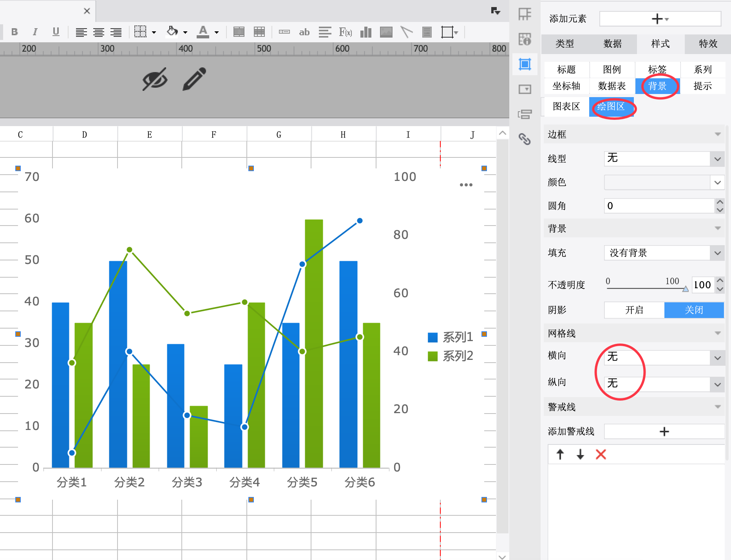The image size is (731, 560).
Task: Open the hyperlink panel in sidebar
Action: click(x=525, y=139)
